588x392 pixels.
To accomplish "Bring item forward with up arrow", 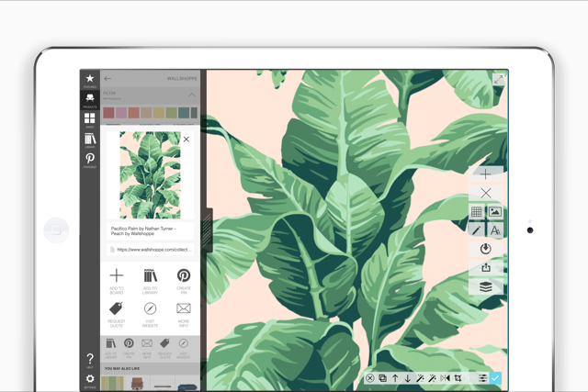I will [x=395, y=378].
